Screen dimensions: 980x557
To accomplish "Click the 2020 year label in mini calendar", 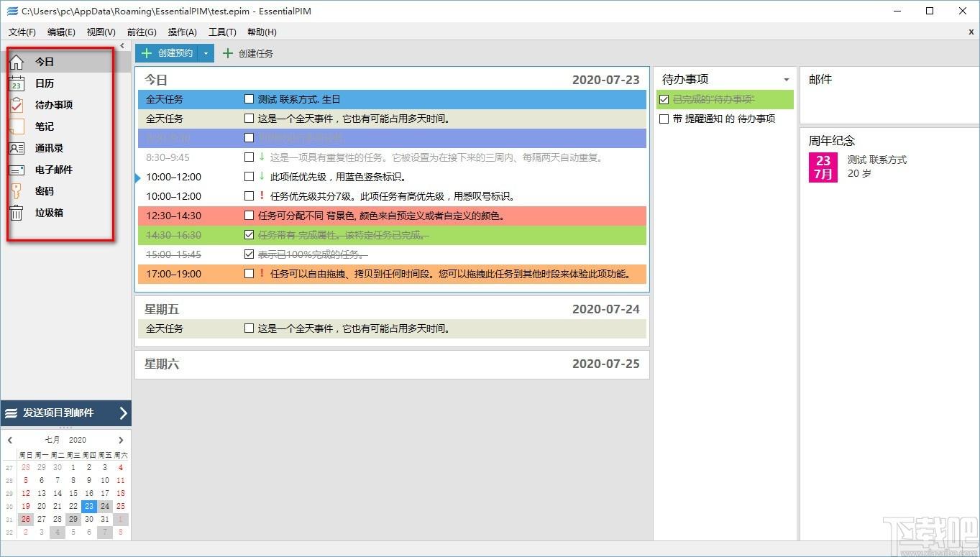I will tap(78, 440).
